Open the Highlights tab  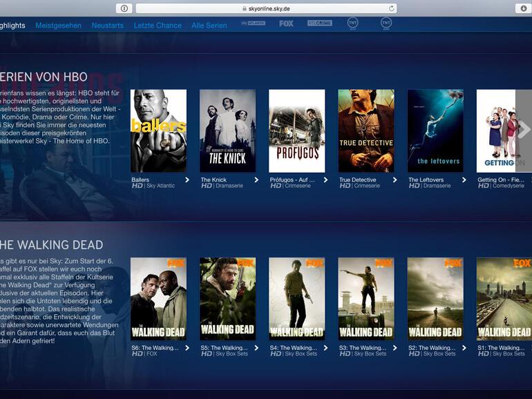click(12, 26)
